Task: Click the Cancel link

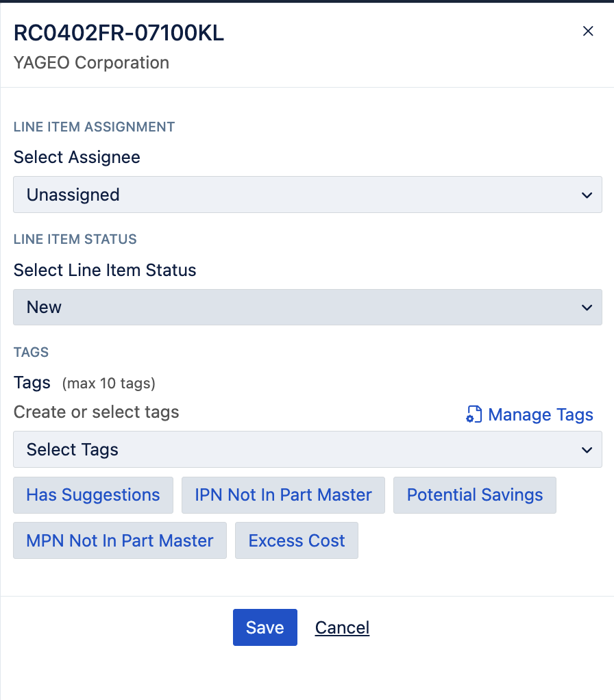Action: (342, 627)
